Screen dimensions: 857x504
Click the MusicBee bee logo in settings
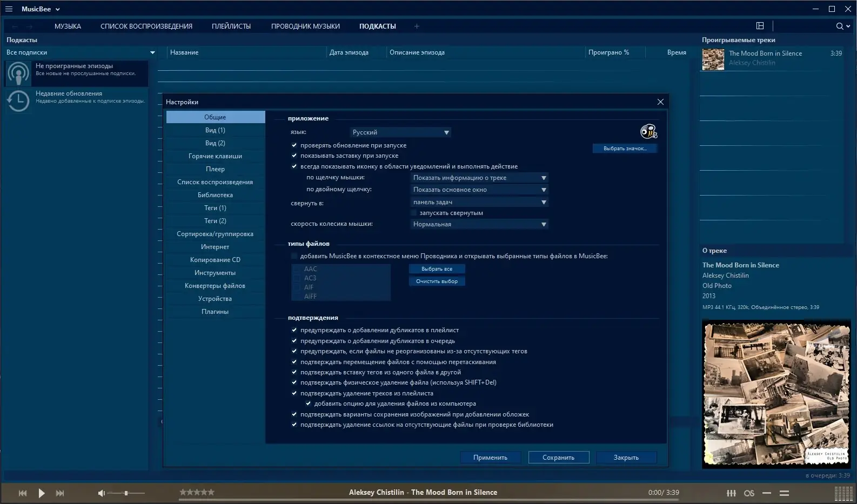click(x=648, y=131)
